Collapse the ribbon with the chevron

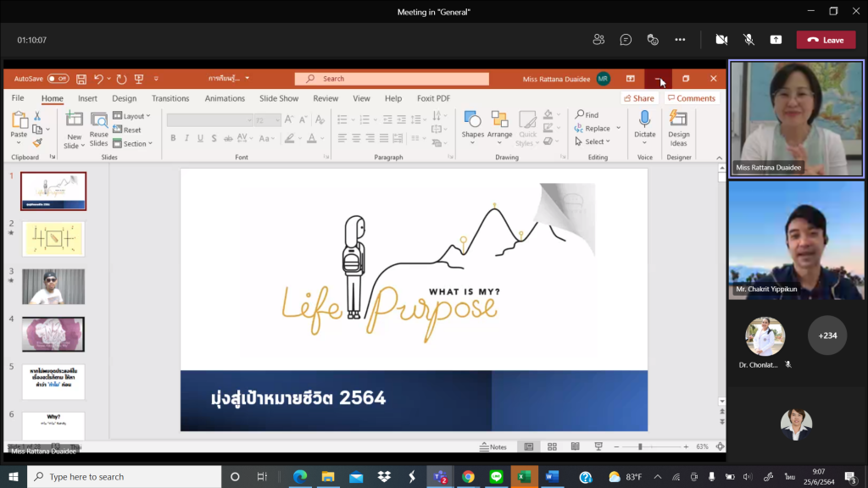(719, 158)
